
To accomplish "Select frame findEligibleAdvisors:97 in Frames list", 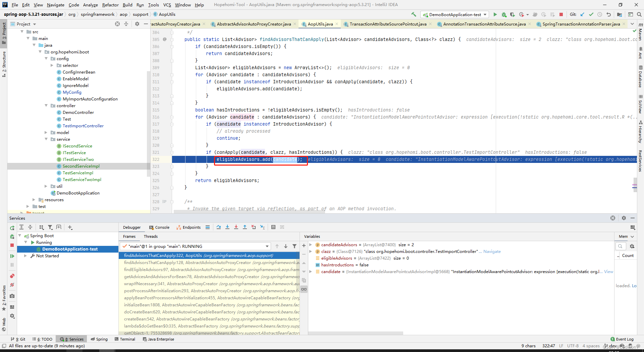I will tap(209, 270).
